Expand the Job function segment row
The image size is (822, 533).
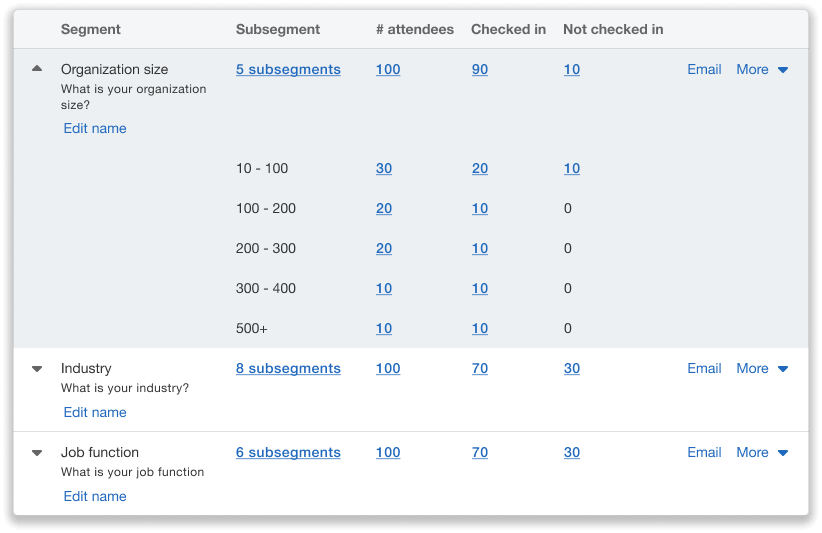point(37,453)
